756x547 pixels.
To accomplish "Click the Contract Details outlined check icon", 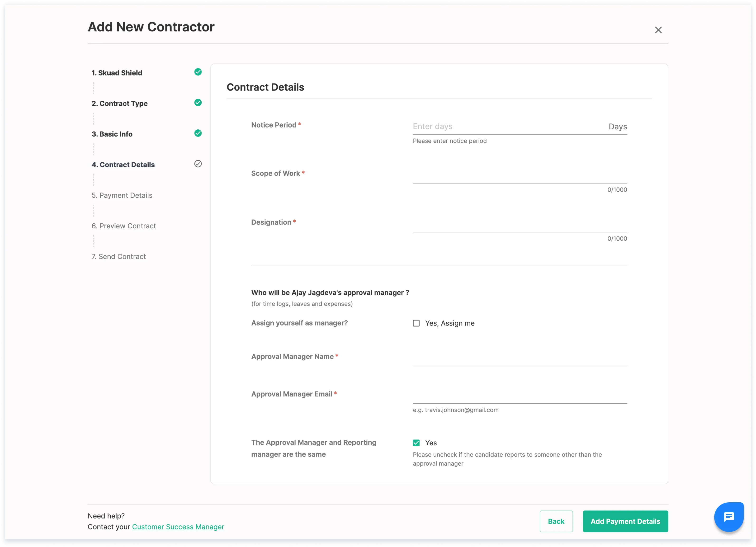I will pyautogui.click(x=198, y=164).
